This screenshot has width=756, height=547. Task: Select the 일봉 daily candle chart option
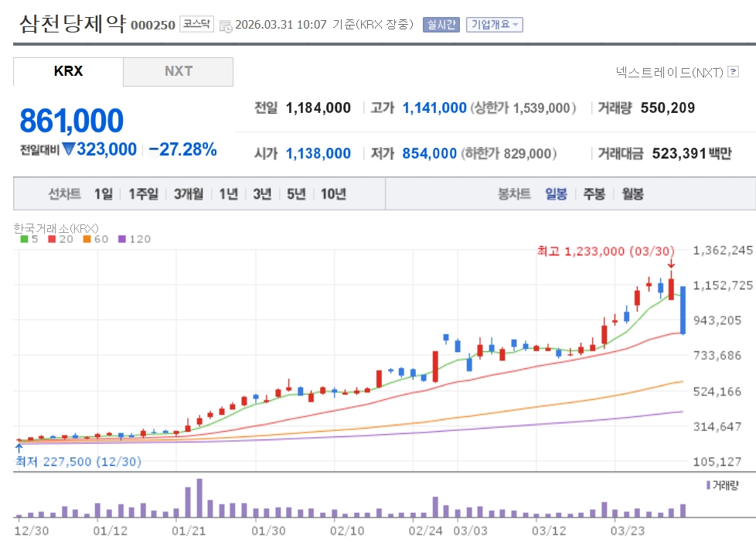click(x=556, y=193)
